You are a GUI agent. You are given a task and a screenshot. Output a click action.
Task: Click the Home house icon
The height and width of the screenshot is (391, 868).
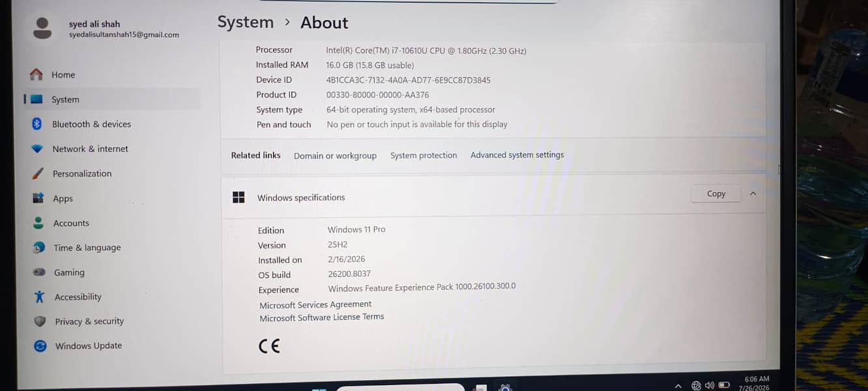(x=36, y=74)
